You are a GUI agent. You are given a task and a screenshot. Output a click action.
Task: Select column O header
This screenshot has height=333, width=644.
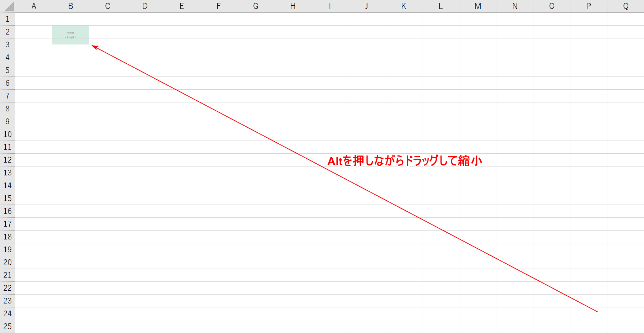[x=551, y=6]
